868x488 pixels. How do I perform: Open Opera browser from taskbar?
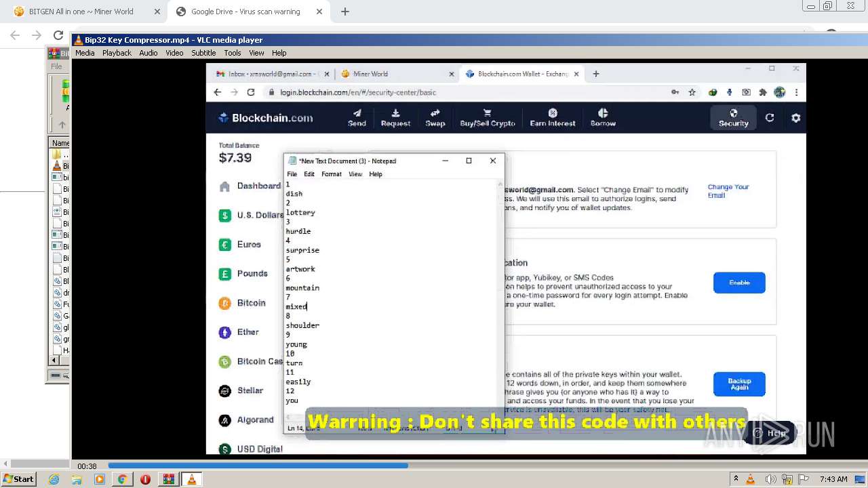(x=145, y=479)
